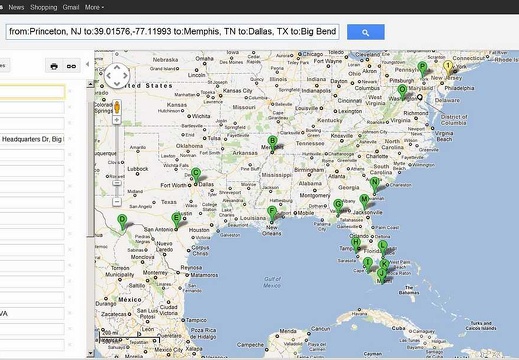
Task: Click the white waypoint circle near Washington
Action: (420, 97)
